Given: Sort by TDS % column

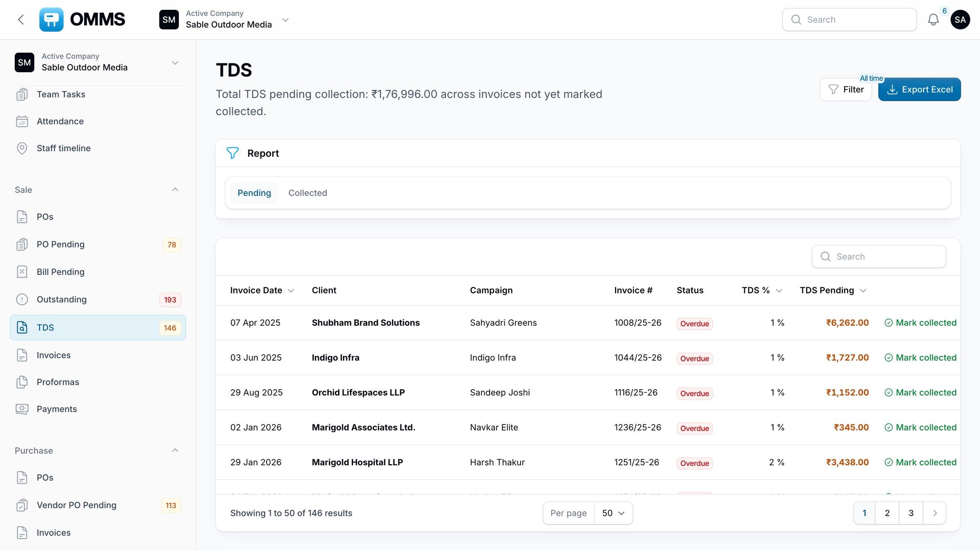Looking at the screenshot, I should [762, 290].
